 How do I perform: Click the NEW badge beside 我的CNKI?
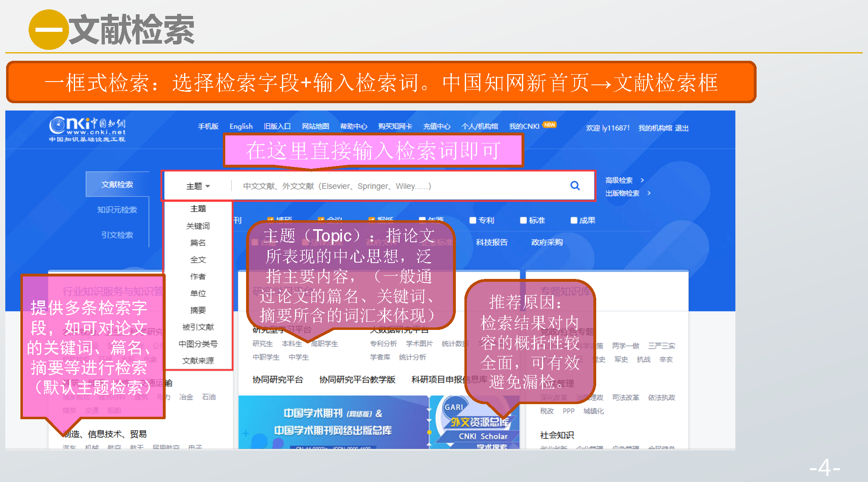(550, 125)
